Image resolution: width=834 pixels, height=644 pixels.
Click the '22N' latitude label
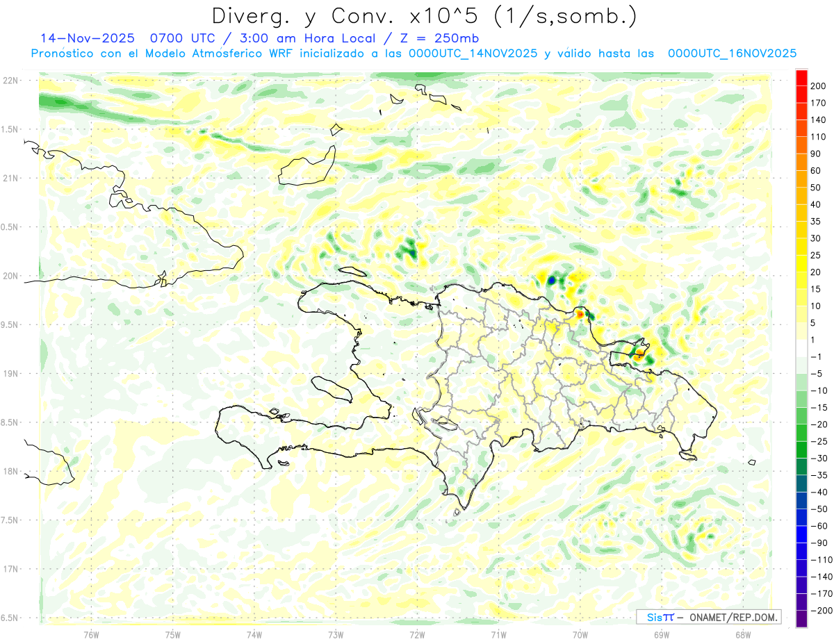coord(10,80)
